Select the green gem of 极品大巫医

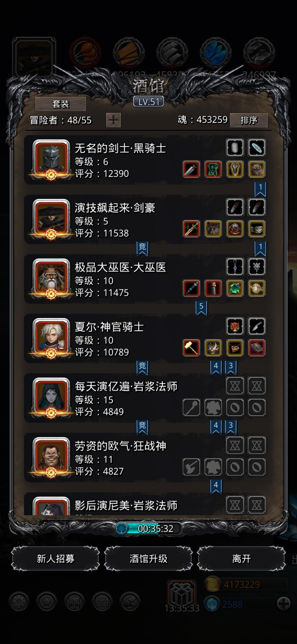point(235,288)
